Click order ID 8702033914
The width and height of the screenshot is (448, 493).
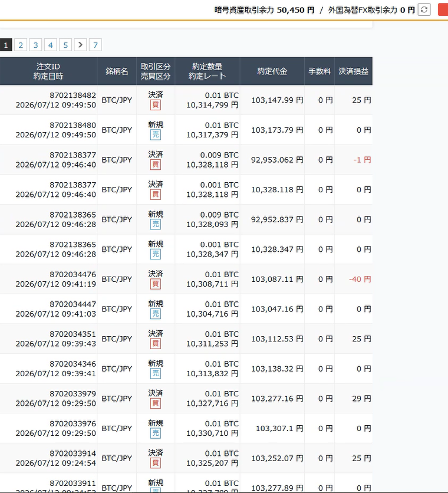pos(73,453)
